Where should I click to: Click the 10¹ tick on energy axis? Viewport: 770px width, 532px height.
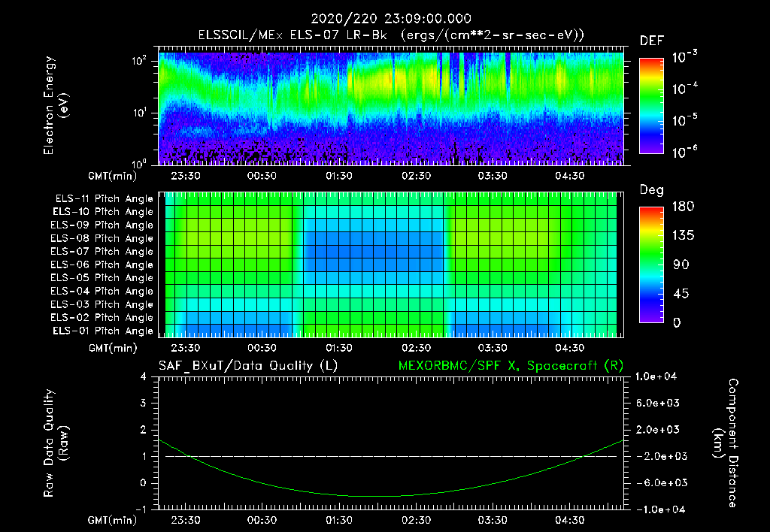pos(139,113)
